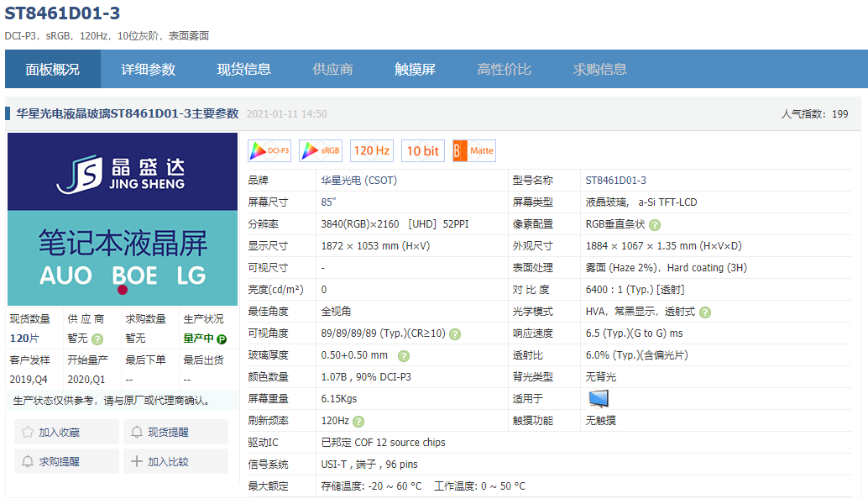Select the 120 Hz badge
This screenshot has height=504, width=868.
pos(371,150)
